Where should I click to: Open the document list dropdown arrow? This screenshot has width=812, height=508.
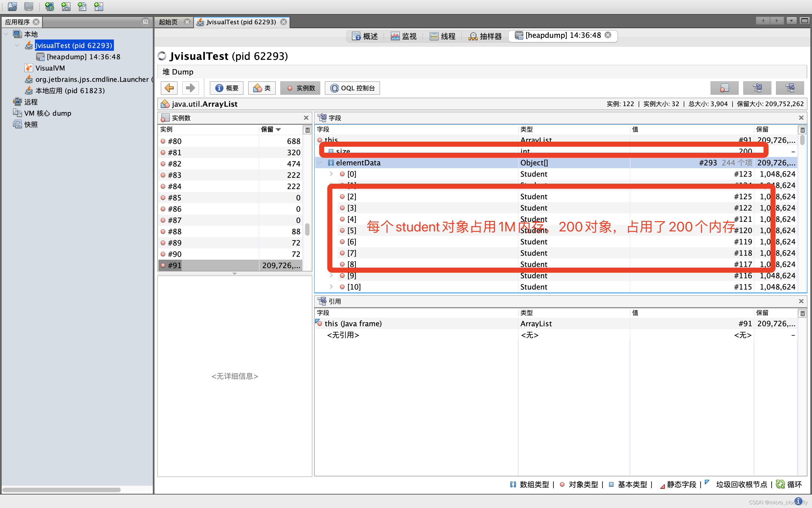[x=791, y=21]
